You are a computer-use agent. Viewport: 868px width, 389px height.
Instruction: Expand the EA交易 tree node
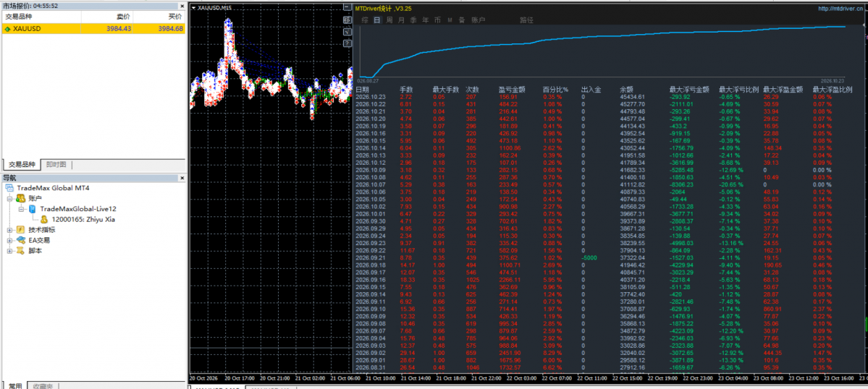[x=9, y=240]
